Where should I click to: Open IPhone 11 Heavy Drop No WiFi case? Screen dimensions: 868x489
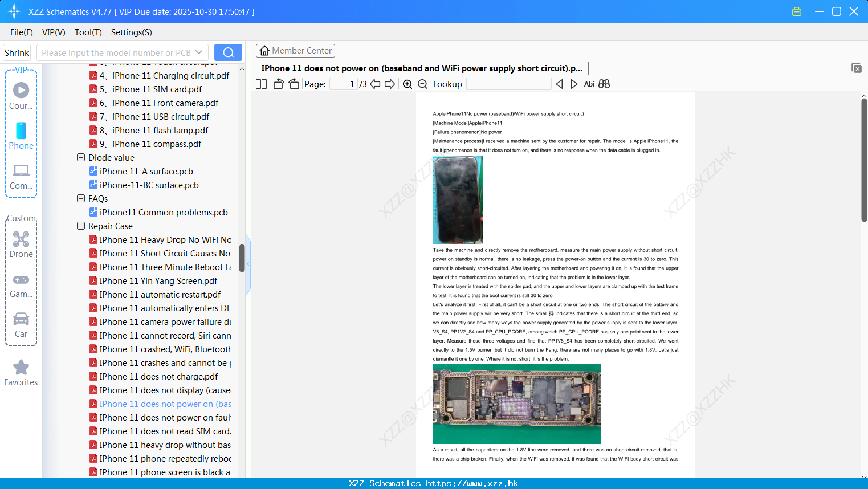(x=161, y=239)
